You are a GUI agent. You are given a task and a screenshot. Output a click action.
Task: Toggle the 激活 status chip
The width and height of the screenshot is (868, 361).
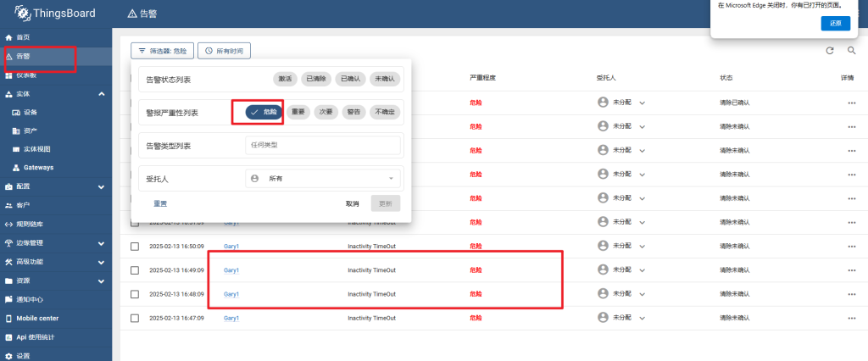tap(285, 79)
